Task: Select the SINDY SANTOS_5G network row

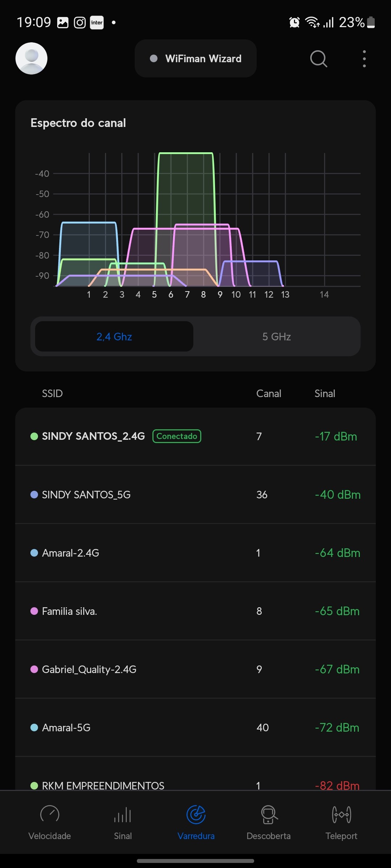Action: click(195, 494)
